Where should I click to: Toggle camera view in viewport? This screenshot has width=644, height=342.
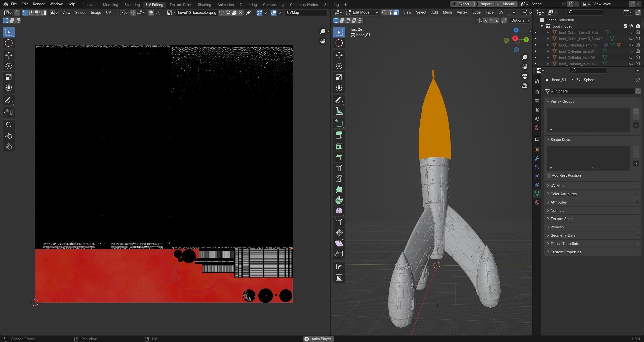[525, 76]
